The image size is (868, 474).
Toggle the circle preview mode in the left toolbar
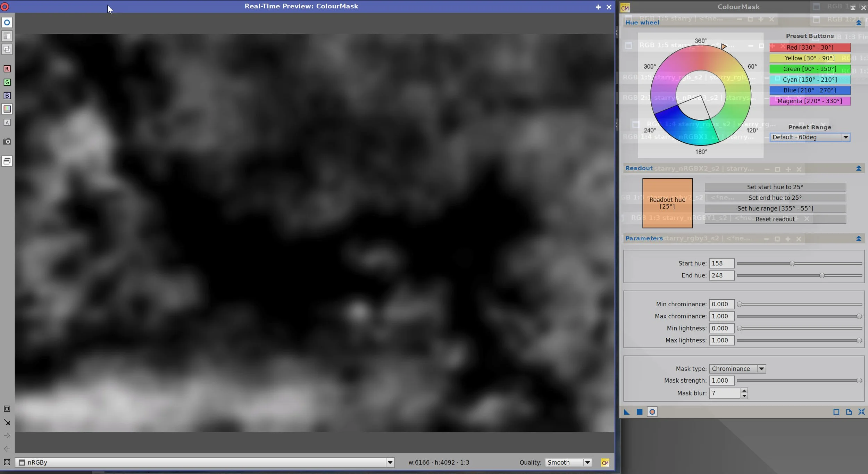click(x=7, y=23)
